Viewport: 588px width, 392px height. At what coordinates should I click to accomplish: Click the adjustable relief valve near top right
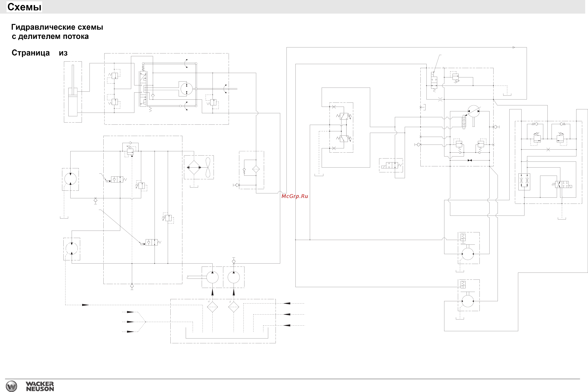[x=455, y=77]
